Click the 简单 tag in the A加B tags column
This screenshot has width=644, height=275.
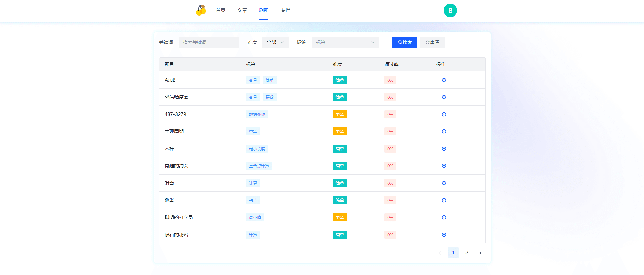point(270,80)
